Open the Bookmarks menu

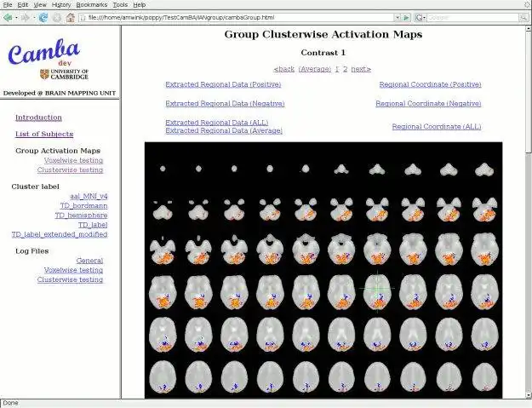[x=92, y=5]
